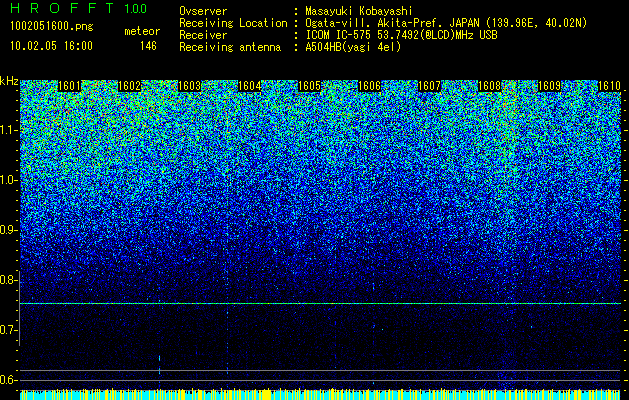Click the 1.0 frequency axis label
Image resolution: width=629 pixels, height=400 pixels.
(x=7, y=180)
